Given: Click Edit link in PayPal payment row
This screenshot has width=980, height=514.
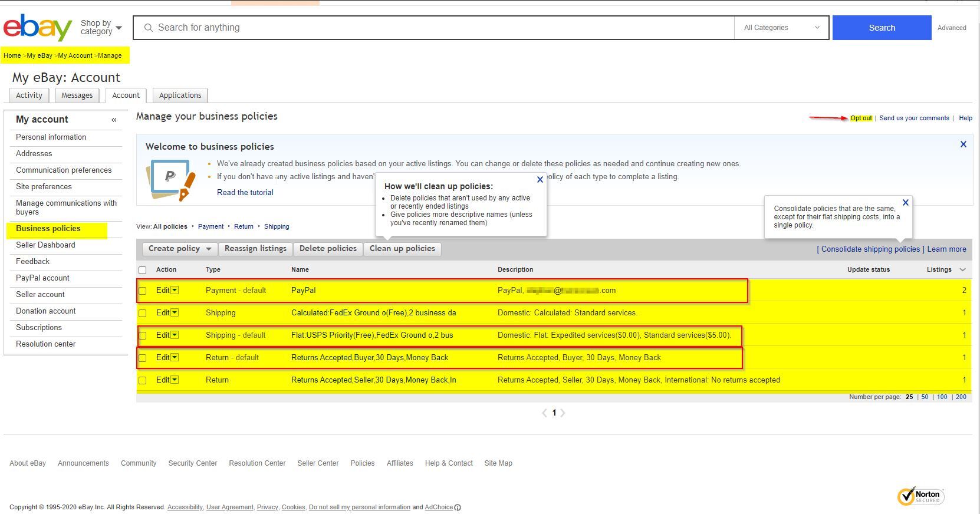Looking at the screenshot, I should point(163,291).
